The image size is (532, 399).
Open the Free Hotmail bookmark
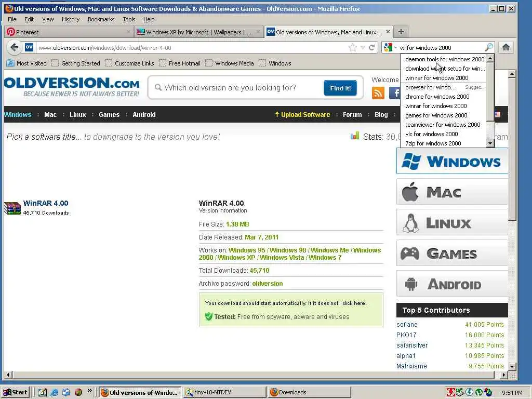coord(180,63)
